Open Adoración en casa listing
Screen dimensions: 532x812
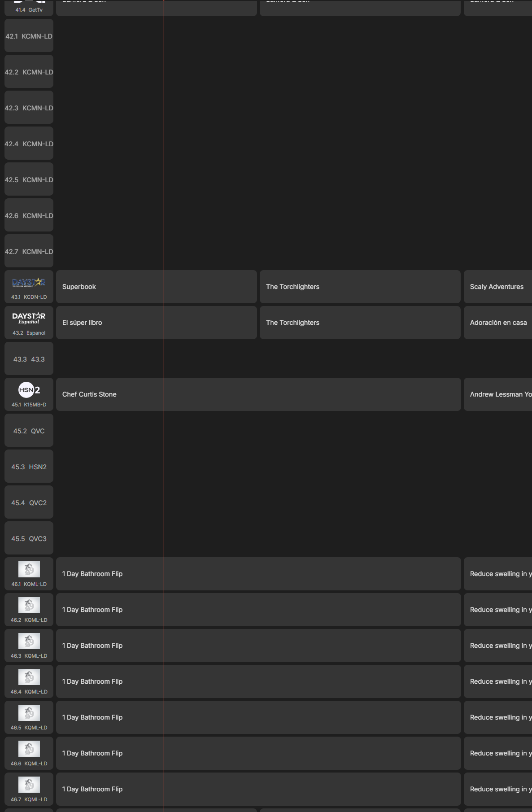[498, 323]
